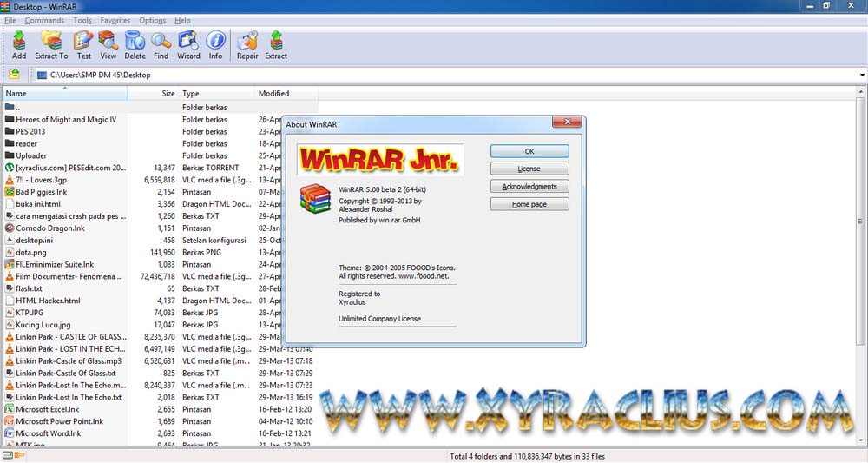The image size is (868, 463).
Task: Select Comodo Dragon.lnk shortcut icon
Action: [x=10, y=228]
